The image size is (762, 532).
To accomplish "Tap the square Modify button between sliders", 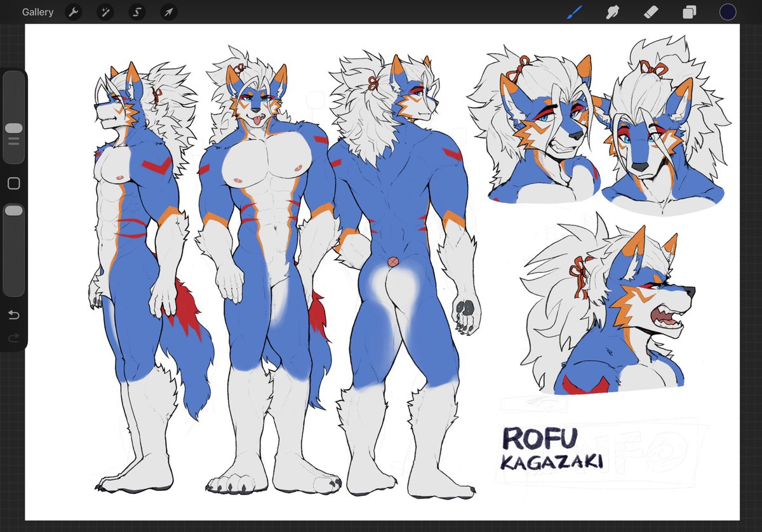I will tap(14, 183).
